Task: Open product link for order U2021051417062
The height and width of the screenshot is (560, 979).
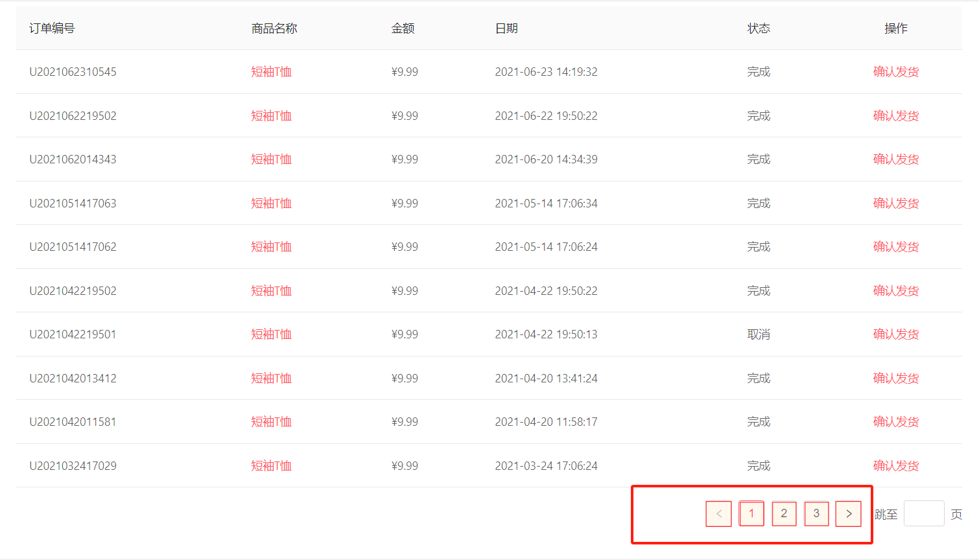Action: click(271, 247)
